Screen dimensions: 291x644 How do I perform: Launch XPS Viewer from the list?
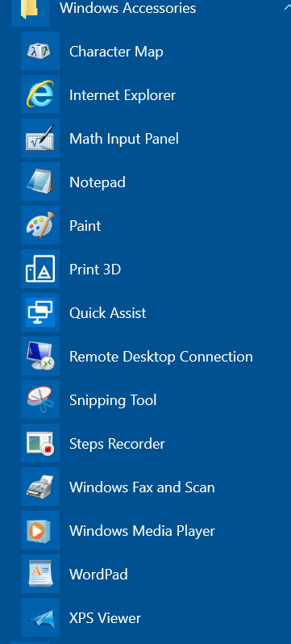tap(156, 617)
